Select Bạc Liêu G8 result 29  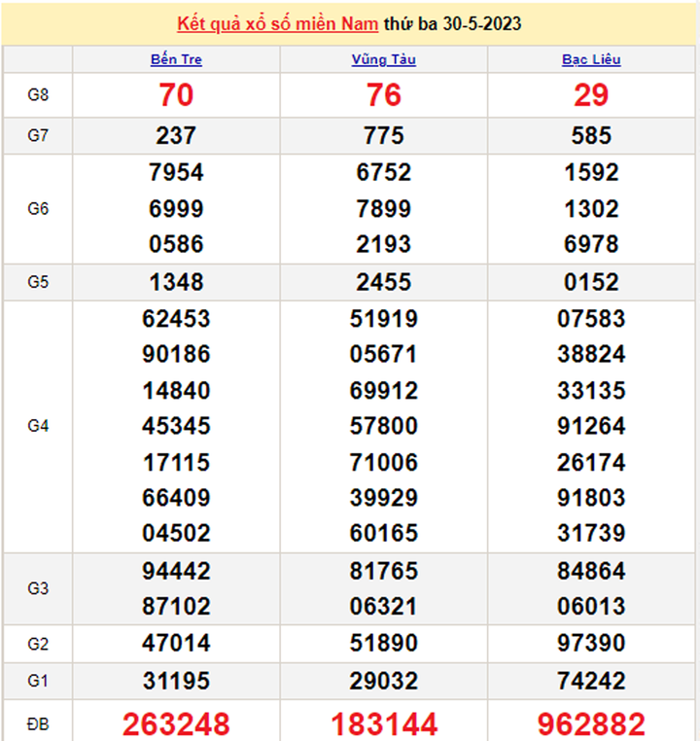(x=591, y=95)
